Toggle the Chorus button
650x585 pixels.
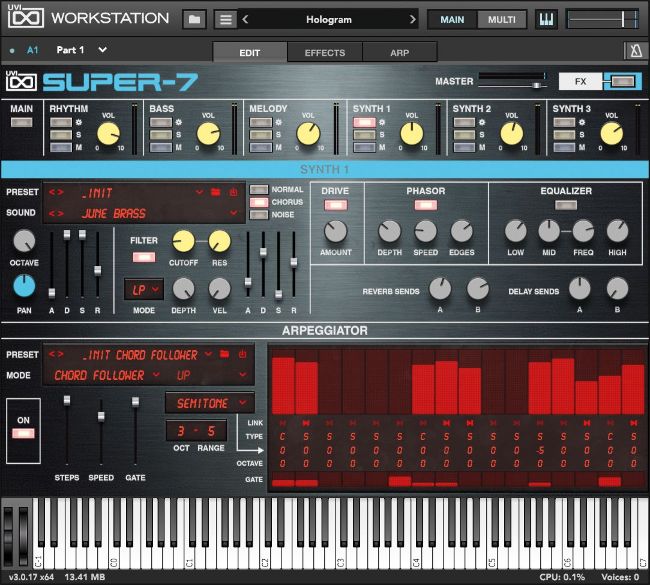tap(259, 202)
